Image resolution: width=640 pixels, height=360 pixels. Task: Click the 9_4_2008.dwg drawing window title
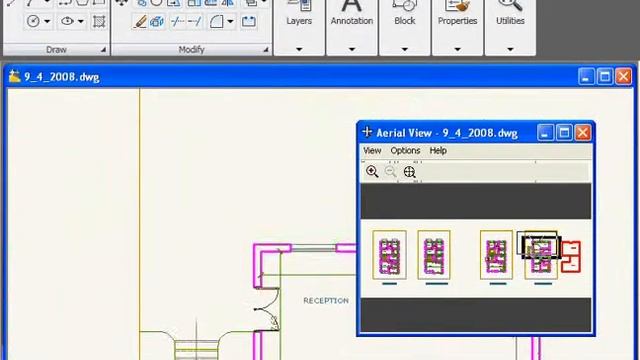pyautogui.click(x=62, y=77)
